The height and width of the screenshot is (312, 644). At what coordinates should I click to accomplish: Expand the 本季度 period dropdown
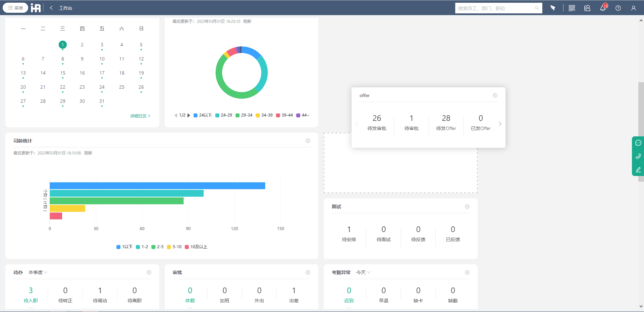point(38,272)
